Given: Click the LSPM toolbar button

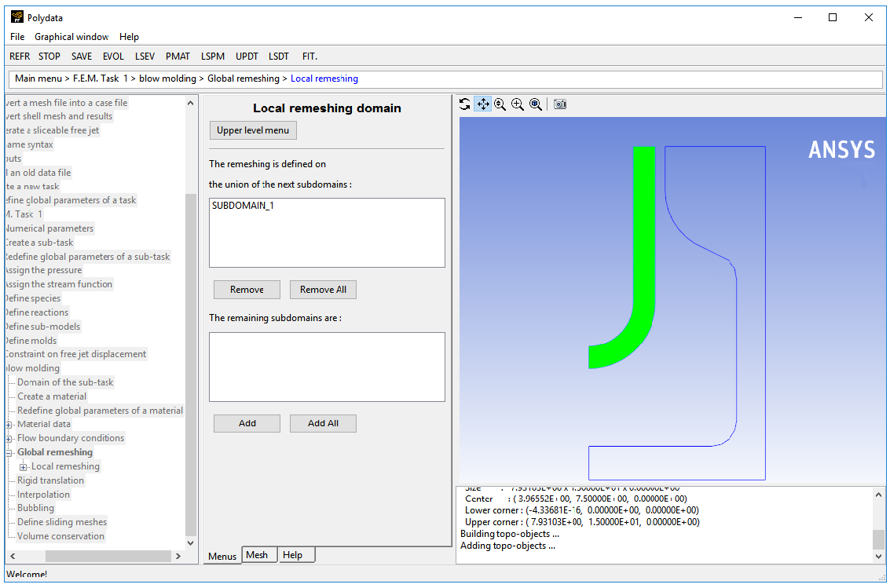Looking at the screenshot, I should 213,57.
